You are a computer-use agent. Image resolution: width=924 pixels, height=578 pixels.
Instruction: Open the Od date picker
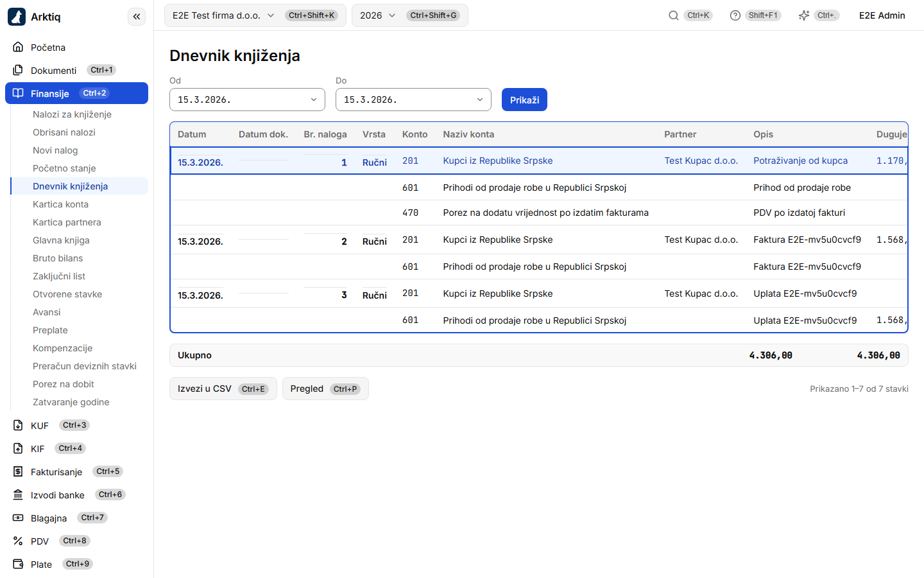[247, 100]
